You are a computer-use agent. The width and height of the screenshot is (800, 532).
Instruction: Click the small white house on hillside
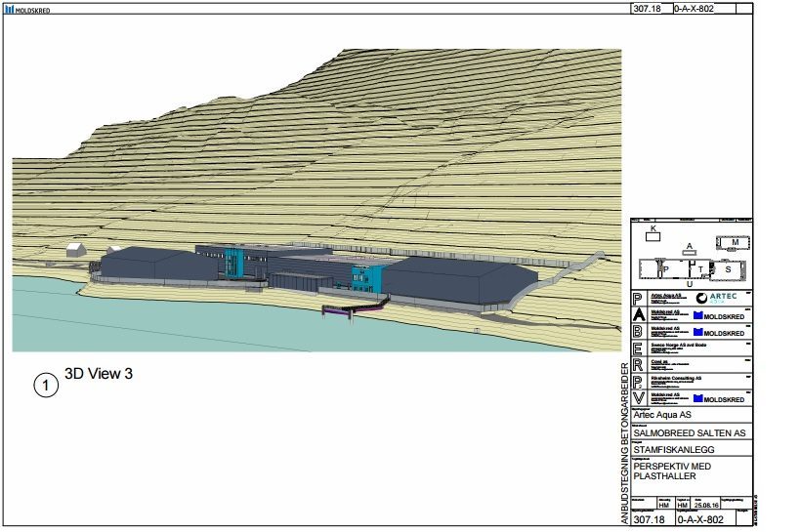click(74, 250)
